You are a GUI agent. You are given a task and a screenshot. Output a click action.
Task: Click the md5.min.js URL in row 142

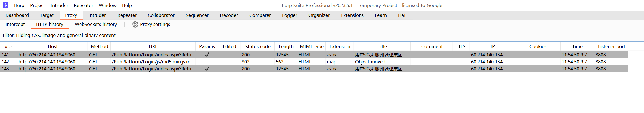[153, 62]
